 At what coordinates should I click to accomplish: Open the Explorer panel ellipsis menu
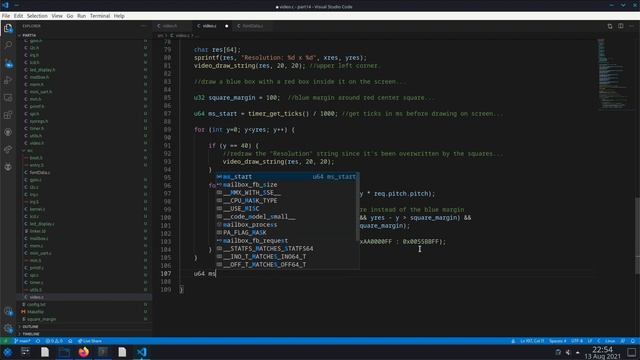click(143, 26)
